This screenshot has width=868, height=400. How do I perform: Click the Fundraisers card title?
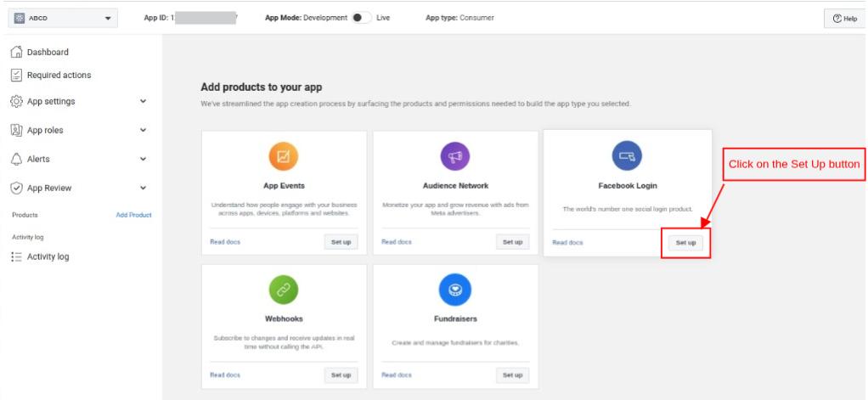click(455, 318)
